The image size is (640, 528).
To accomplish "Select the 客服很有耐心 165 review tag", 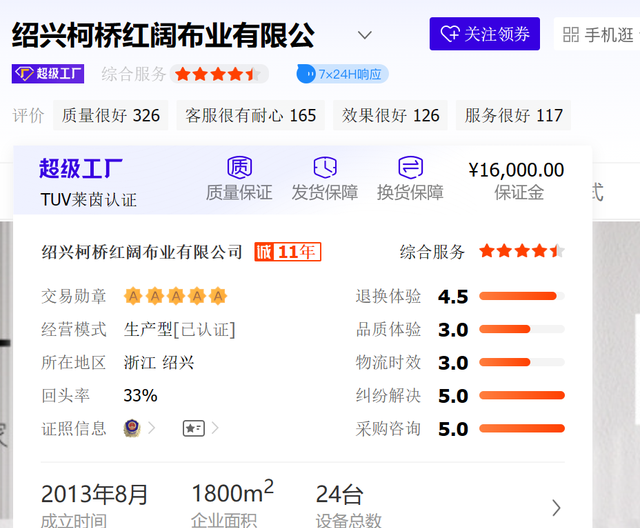I will (x=251, y=115).
